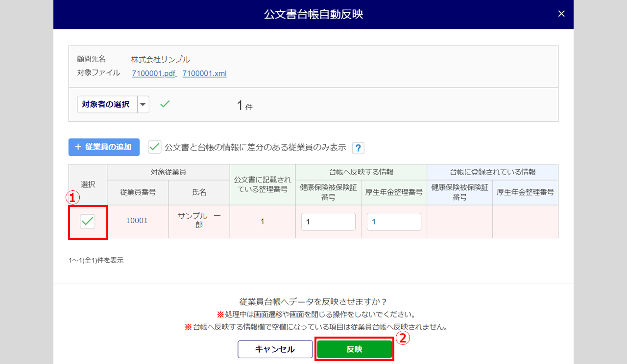Select employee number cell 10001
This screenshot has height=364, width=627.
[x=137, y=221]
